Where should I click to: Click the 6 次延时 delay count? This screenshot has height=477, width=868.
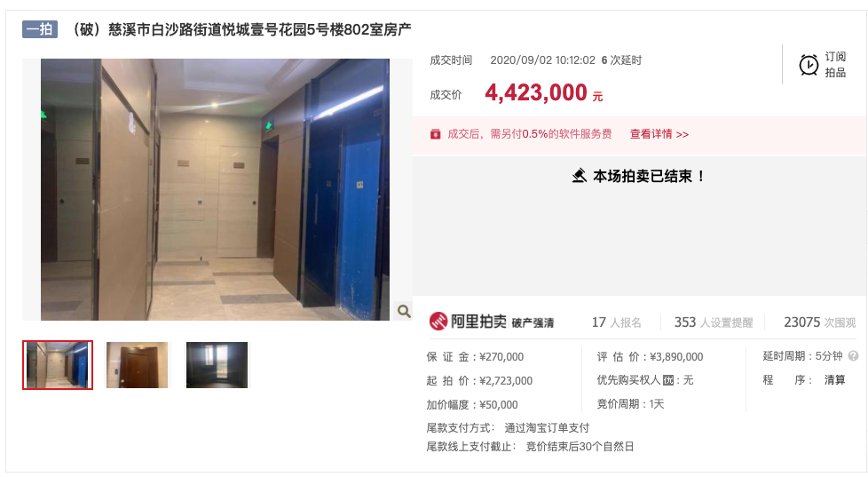621,60
